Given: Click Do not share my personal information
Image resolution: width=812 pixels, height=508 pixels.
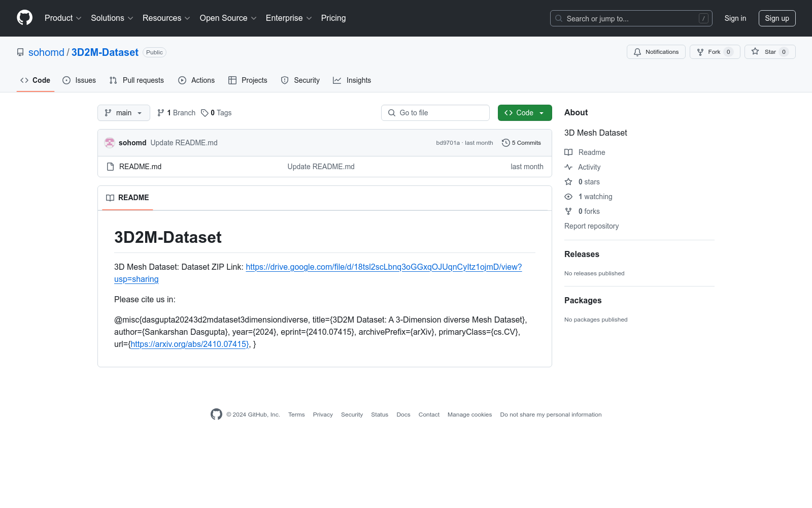Looking at the screenshot, I should [551, 415].
